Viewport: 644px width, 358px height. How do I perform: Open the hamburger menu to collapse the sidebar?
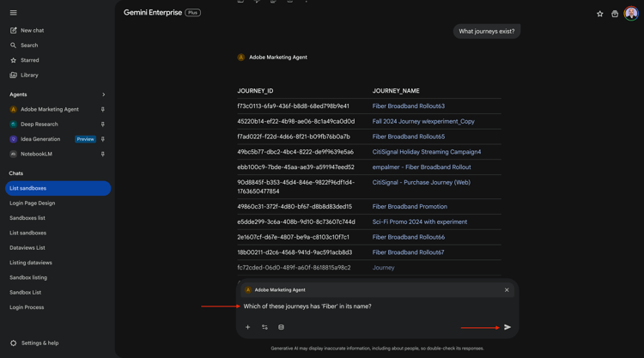14,13
